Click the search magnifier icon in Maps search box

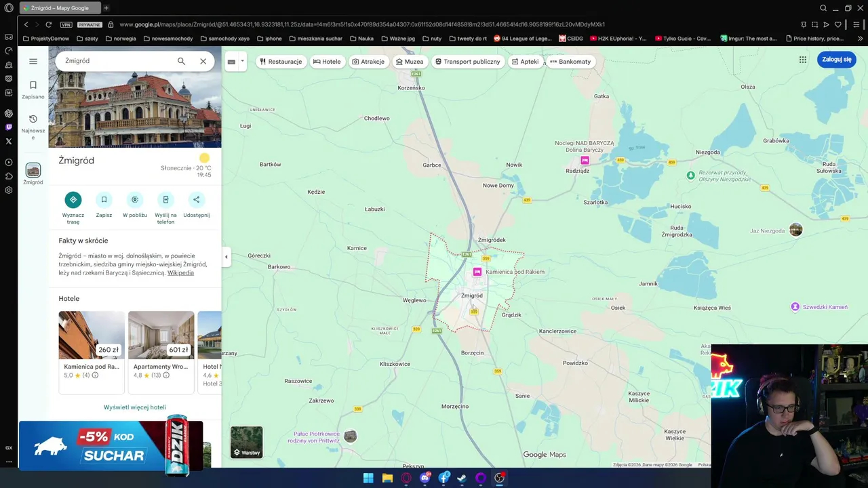181,61
